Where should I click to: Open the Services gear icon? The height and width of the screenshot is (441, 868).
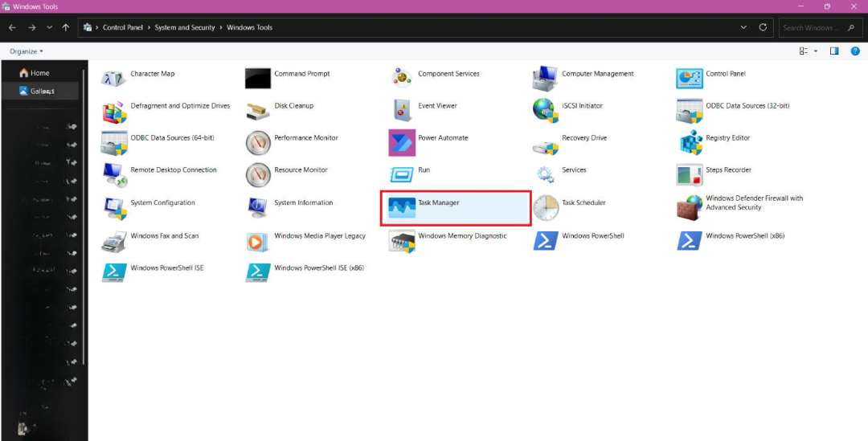coord(546,175)
